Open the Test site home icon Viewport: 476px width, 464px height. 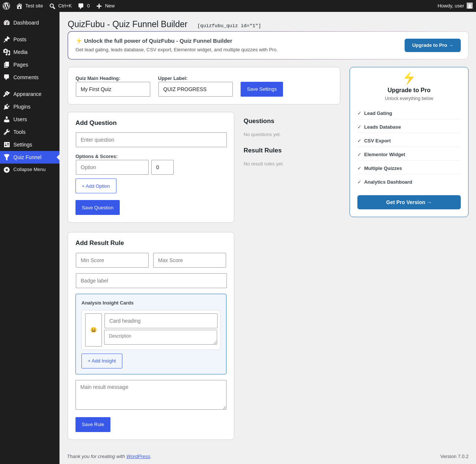click(19, 6)
